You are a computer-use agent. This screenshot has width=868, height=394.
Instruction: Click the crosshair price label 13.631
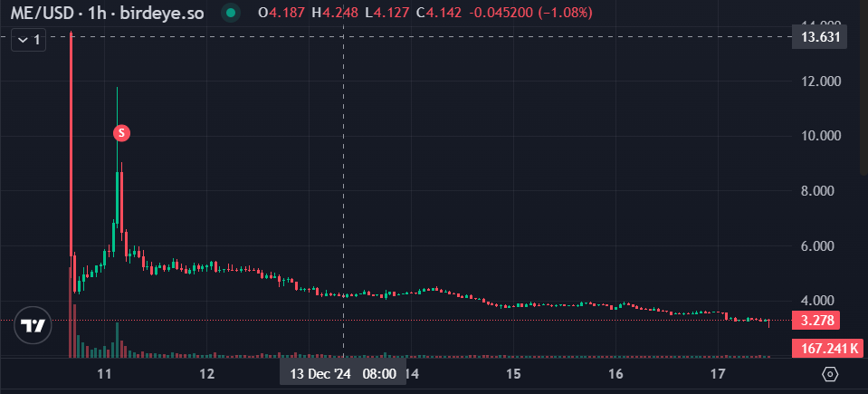click(819, 37)
